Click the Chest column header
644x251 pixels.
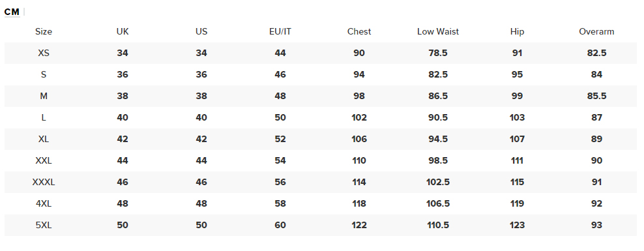coord(359,32)
